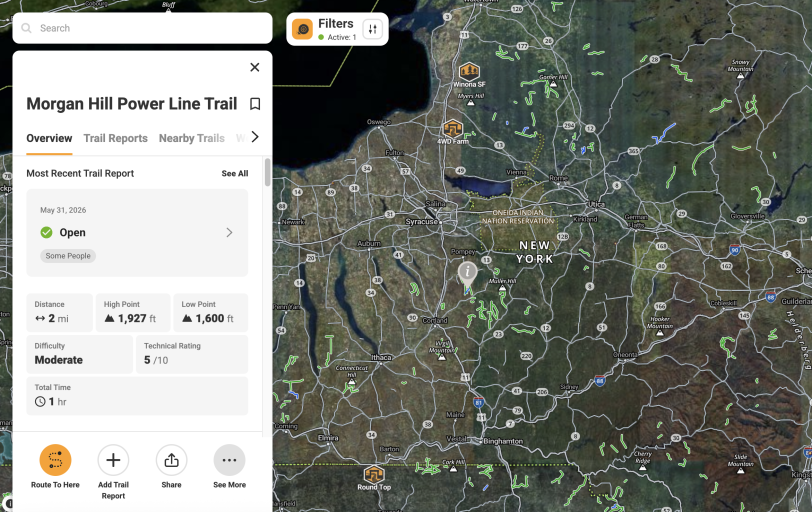Click the Route To Here icon
Image resolution: width=812 pixels, height=512 pixels.
point(55,460)
